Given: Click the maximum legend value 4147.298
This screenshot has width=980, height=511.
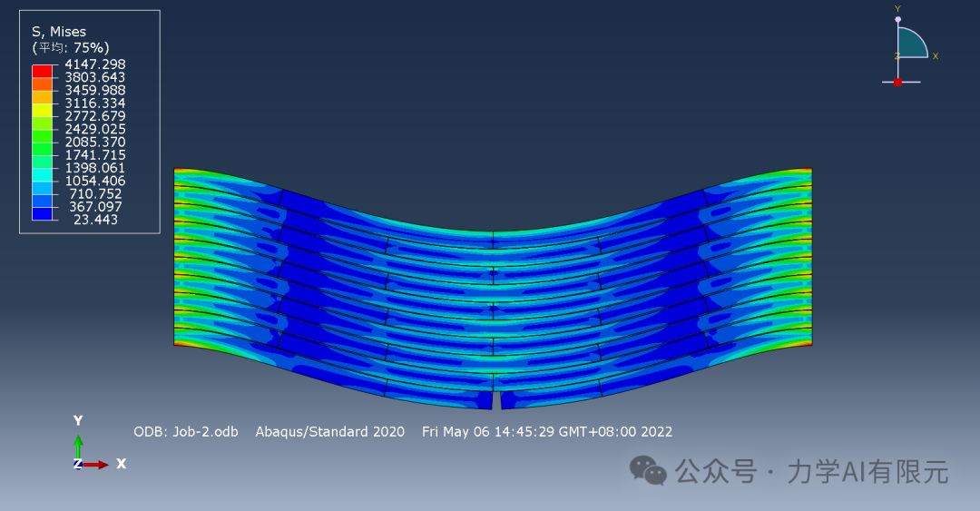Looking at the screenshot, I should pyautogui.click(x=95, y=64).
